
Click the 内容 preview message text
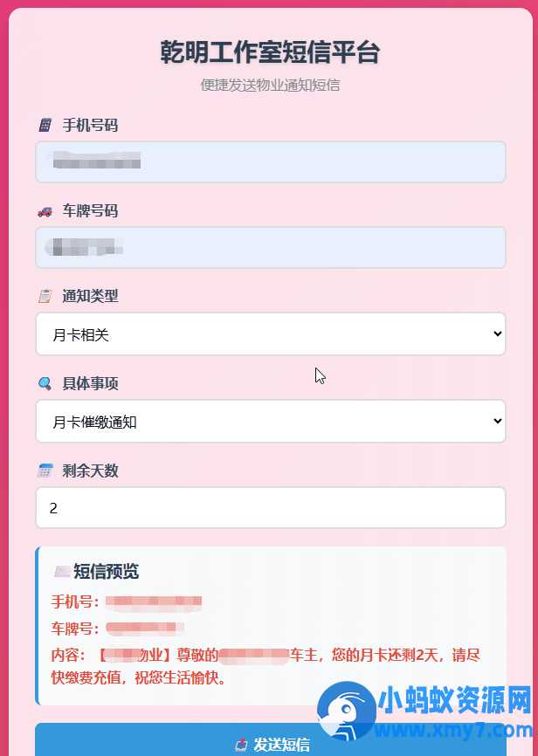click(262, 657)
